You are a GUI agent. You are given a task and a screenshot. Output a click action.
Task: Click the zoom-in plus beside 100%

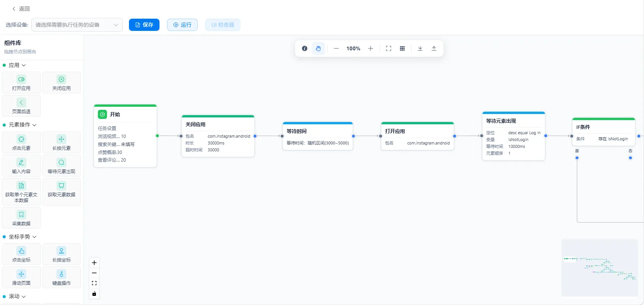point(370,48)
